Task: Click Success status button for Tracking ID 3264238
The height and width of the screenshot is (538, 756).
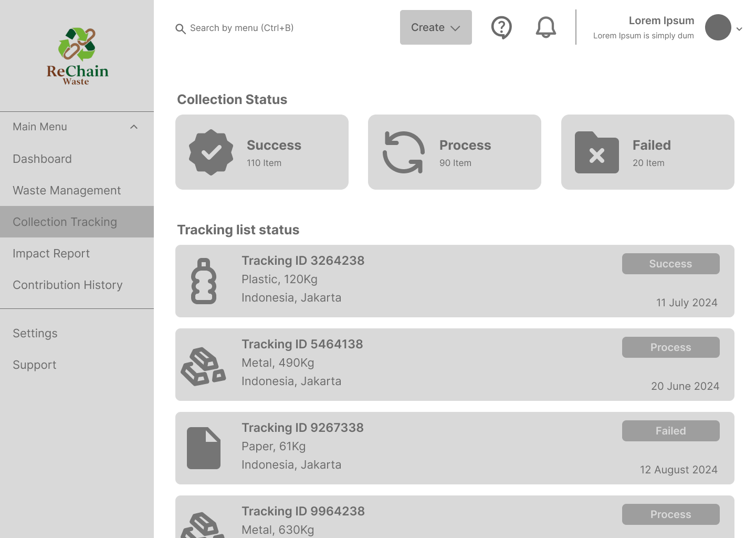Action: click(670, 264)
